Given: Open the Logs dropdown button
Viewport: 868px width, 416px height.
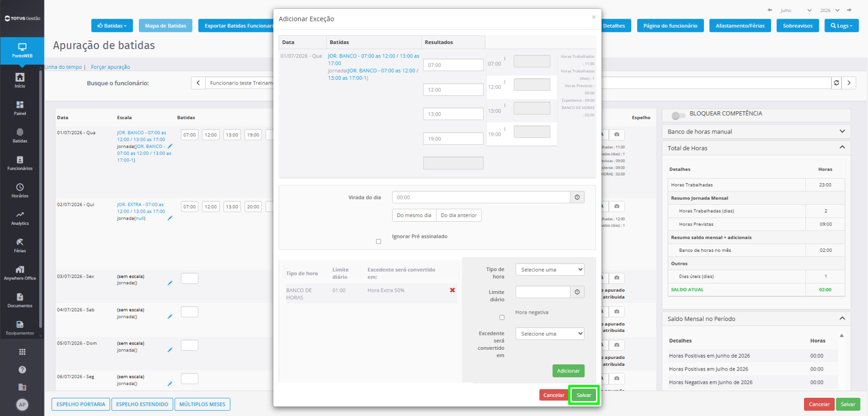Looking at the screenshot, I should pyautogui.click(x=842, y=26).
